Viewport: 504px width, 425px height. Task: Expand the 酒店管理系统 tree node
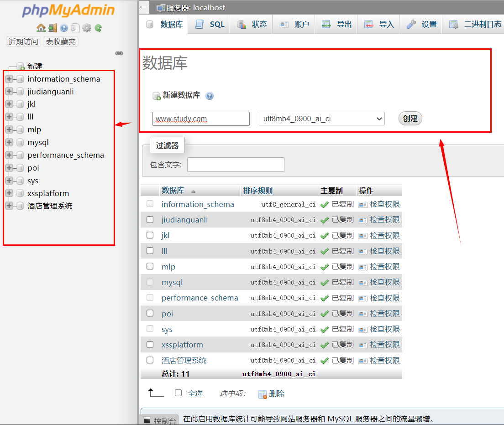(9, 206)
